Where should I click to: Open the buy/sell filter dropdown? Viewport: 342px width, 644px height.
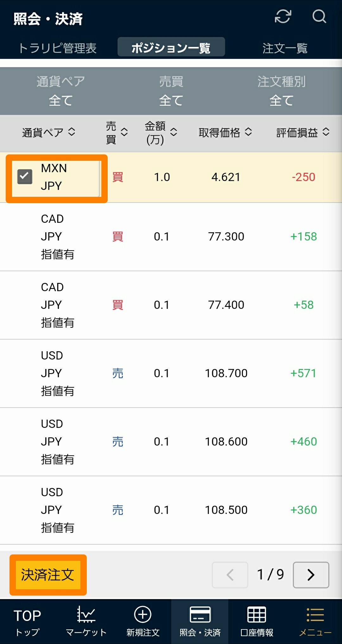click(x=171, y=91)
